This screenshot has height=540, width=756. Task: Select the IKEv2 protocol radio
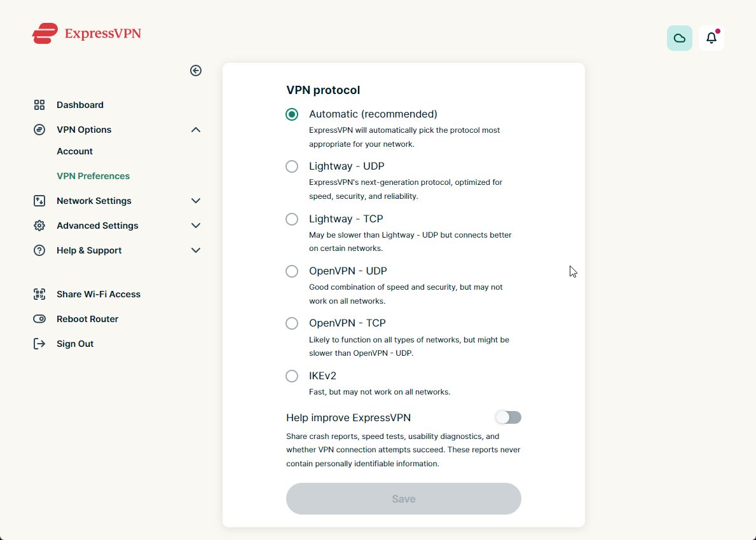(x=292, y=376)
